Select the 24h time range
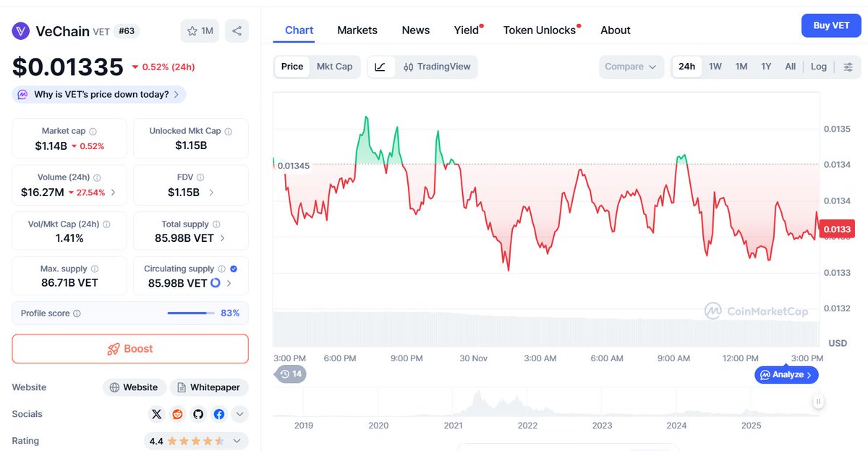Viewport: 868px width, 451px height. click(x=686, y=67)
